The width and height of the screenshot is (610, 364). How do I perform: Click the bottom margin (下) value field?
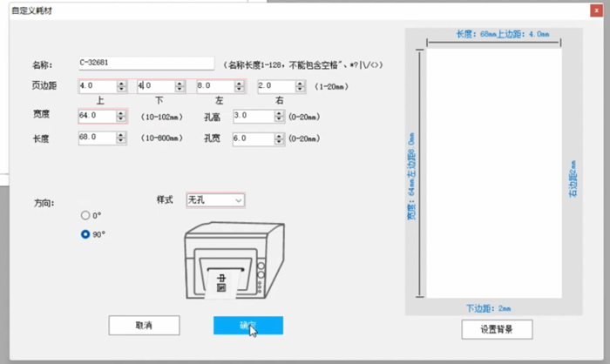pos(156,86)
